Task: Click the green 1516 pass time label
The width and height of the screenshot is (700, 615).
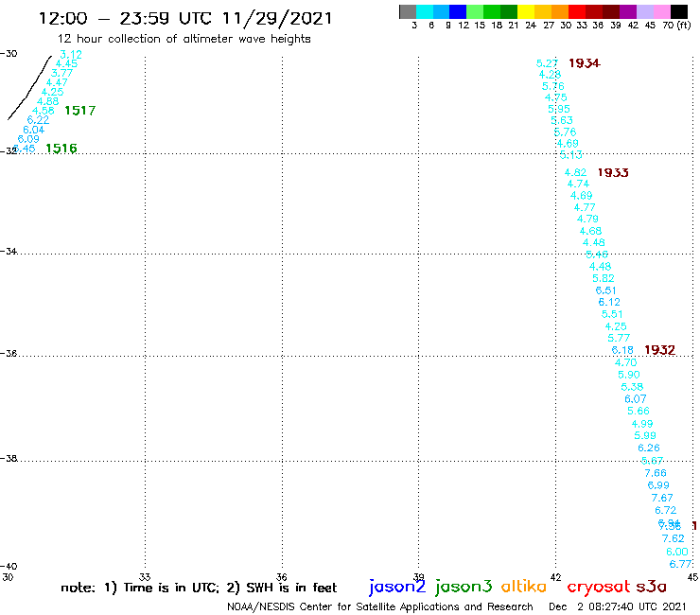Action: click(x=61, y=148)
